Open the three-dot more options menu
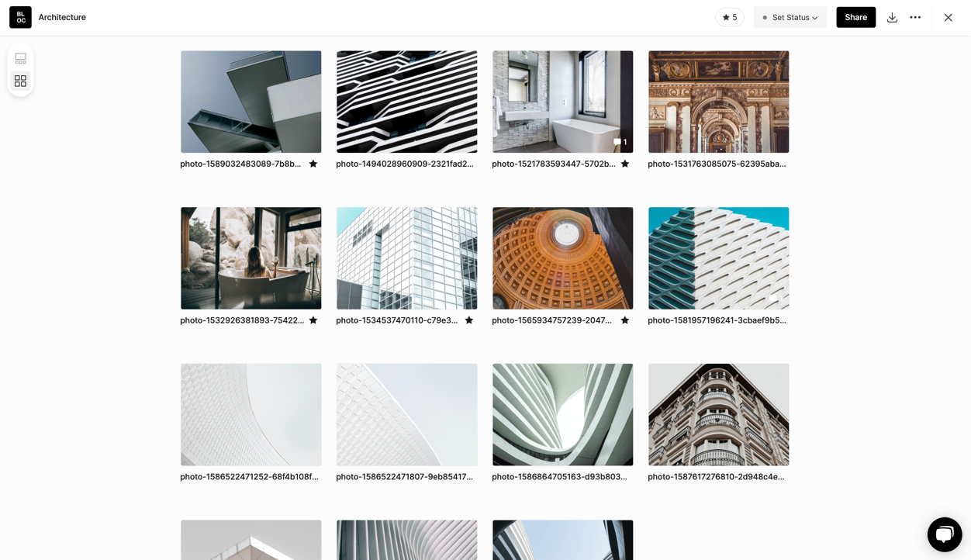Viewport: 971px width, 560px height. [915, 17]
